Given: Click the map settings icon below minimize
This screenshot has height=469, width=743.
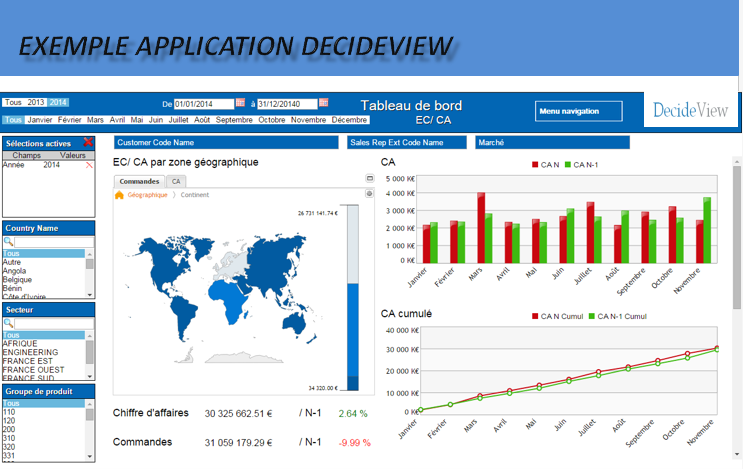Looking at the screenshot, I should click(369, 194).
